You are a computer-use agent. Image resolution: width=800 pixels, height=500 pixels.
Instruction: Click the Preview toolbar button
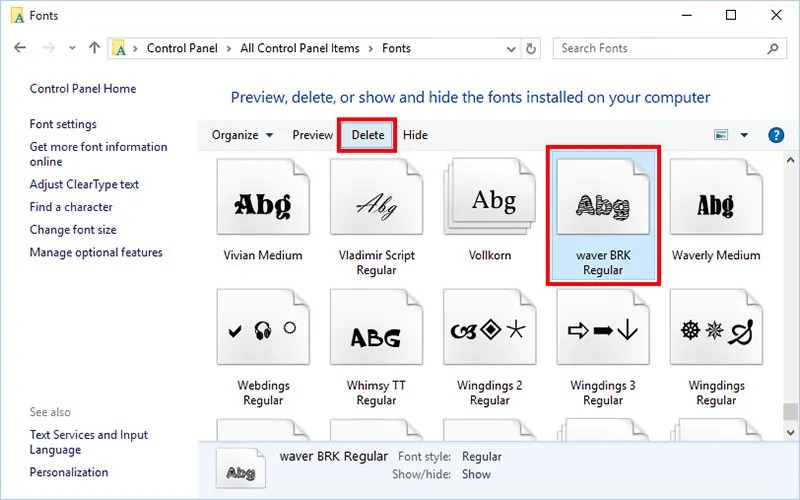click(x=312, y=135)
